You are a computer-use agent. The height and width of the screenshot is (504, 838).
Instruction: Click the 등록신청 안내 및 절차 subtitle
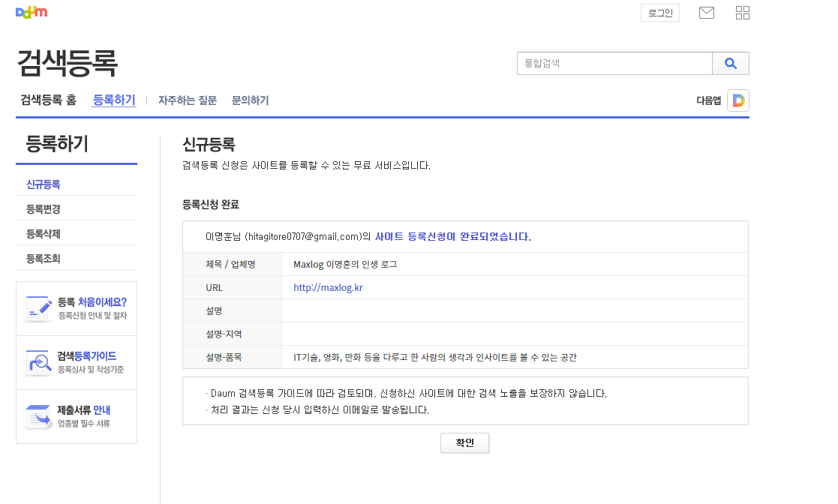[92, 315]
